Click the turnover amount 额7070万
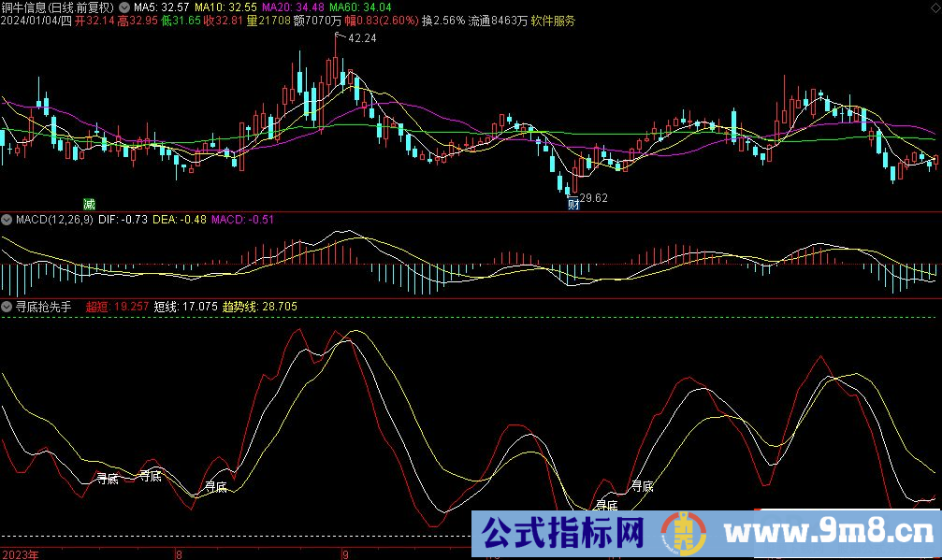The height and width of the screenshot is (560, 942). coord(317,21)
